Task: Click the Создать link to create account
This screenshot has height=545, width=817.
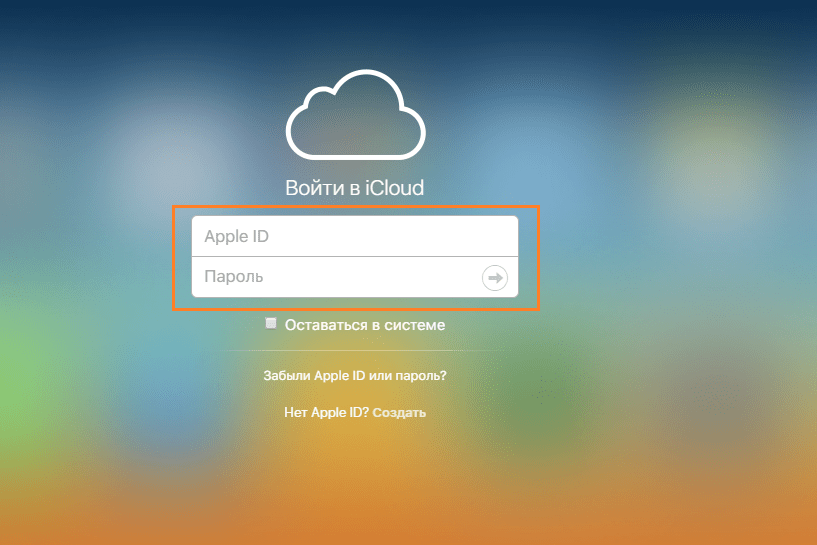Action: coord(399,412)
